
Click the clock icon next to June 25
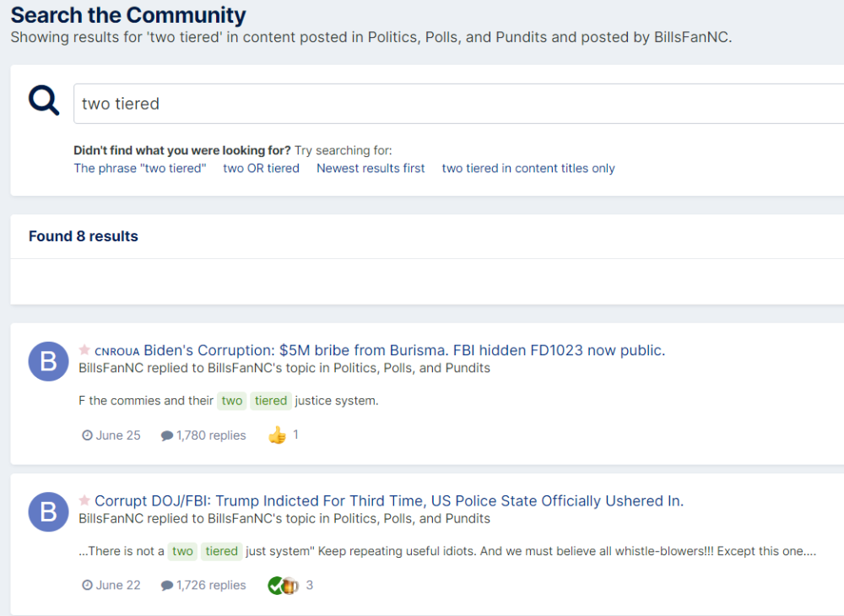click(x=87, y=435)
